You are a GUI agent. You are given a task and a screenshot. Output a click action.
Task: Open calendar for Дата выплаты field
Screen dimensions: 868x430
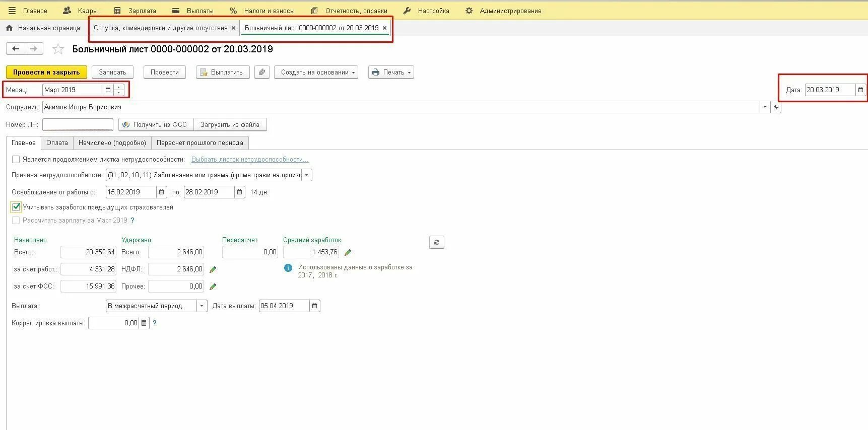[315, 306]
